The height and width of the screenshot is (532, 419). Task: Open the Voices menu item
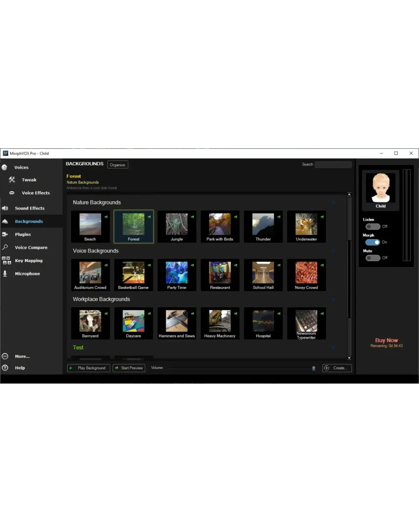(21, 167)
